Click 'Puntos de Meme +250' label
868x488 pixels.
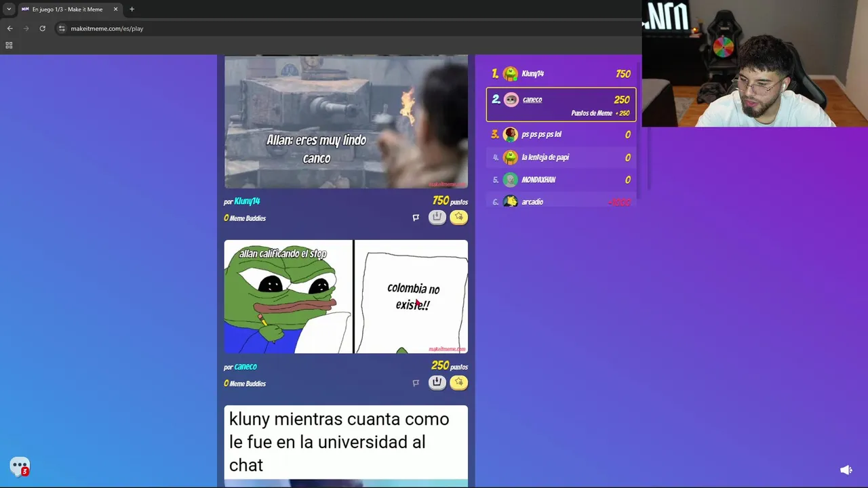tap(600, 113)
